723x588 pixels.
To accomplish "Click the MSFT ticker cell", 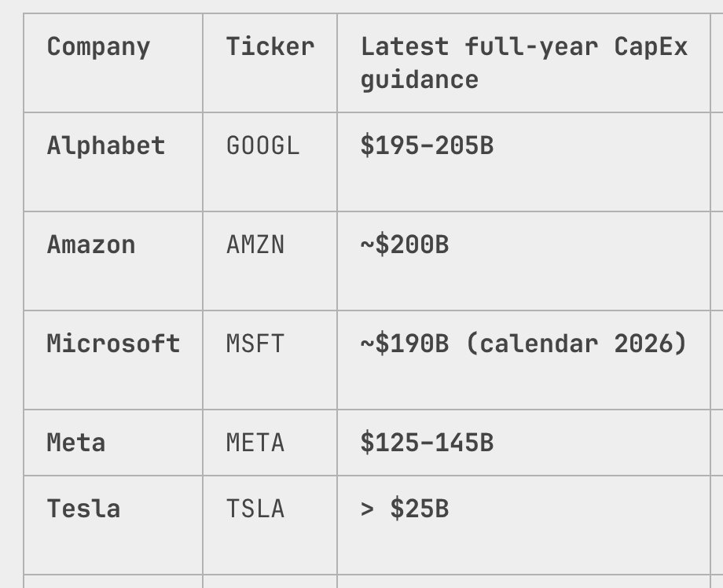I will coord(270,360).
